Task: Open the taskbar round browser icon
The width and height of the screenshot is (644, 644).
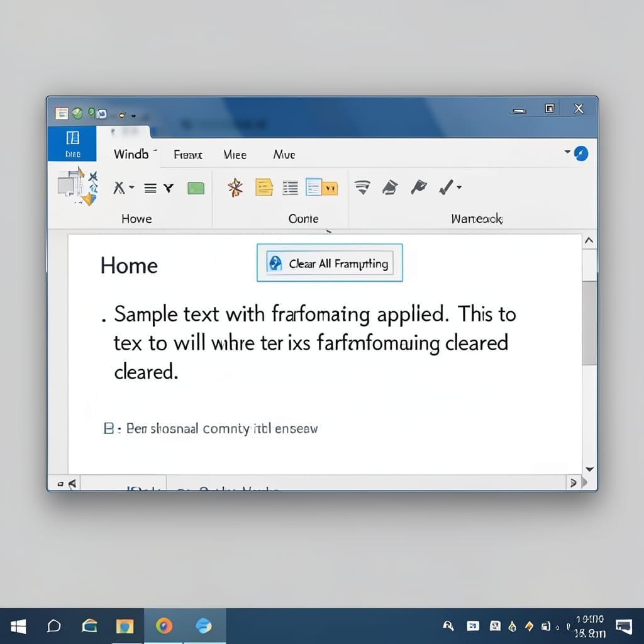Action: (x=164, y=626)
